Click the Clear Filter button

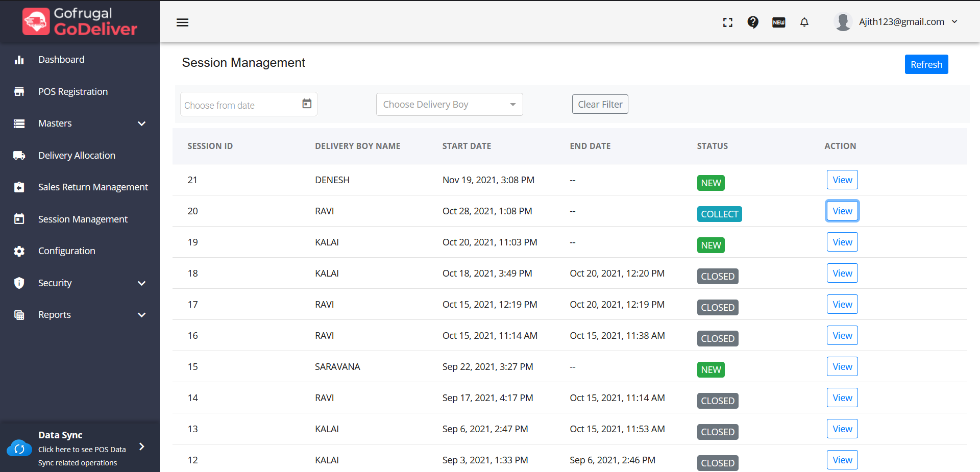[600, 105]
